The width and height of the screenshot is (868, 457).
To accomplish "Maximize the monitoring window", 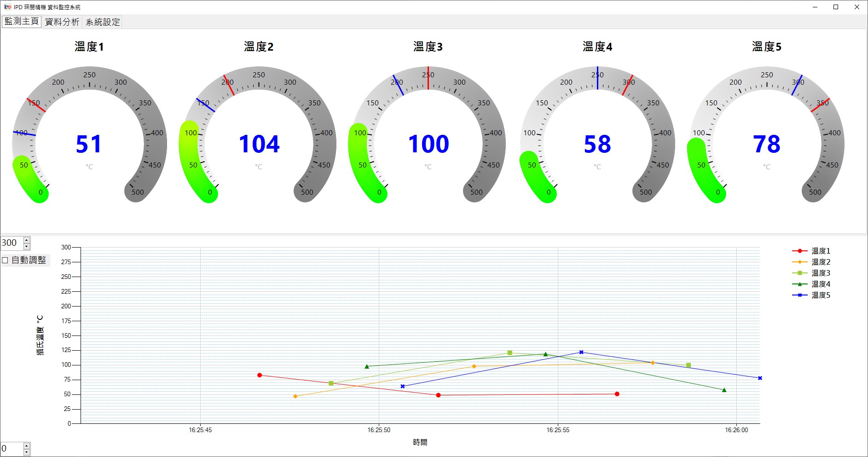I will tap(836, 7).
